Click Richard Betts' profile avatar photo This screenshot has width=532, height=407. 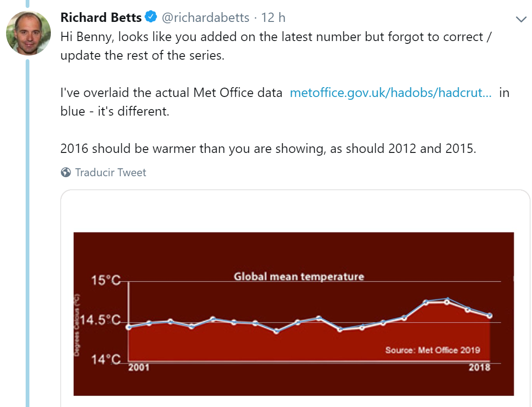[x=28, y=34]
